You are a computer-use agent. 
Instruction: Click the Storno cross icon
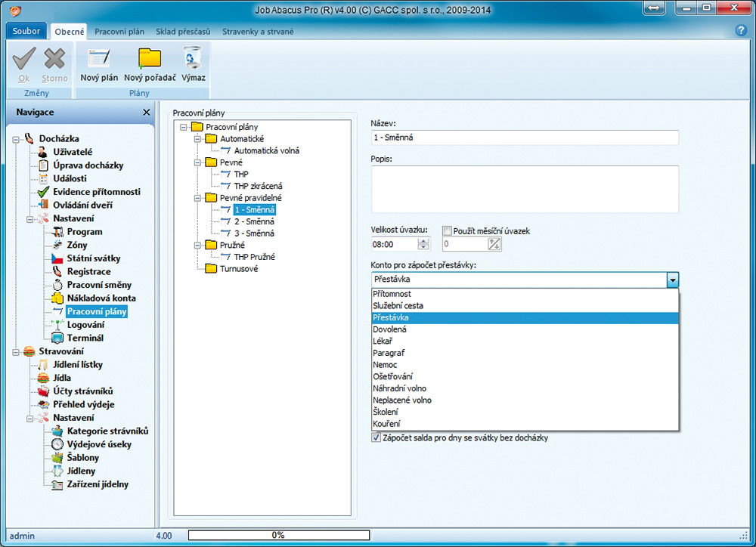(54, 59)
